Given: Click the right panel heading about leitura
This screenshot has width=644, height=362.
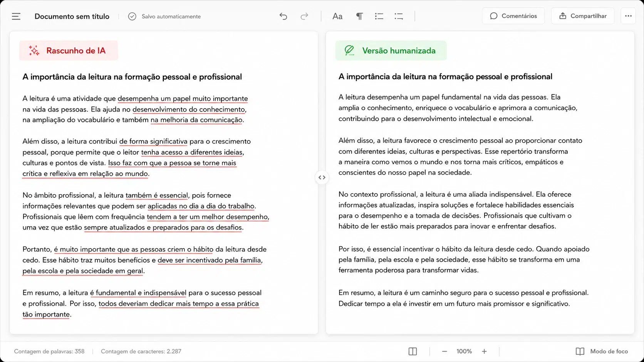Looking at the screenshot, I should pos(445,77).
